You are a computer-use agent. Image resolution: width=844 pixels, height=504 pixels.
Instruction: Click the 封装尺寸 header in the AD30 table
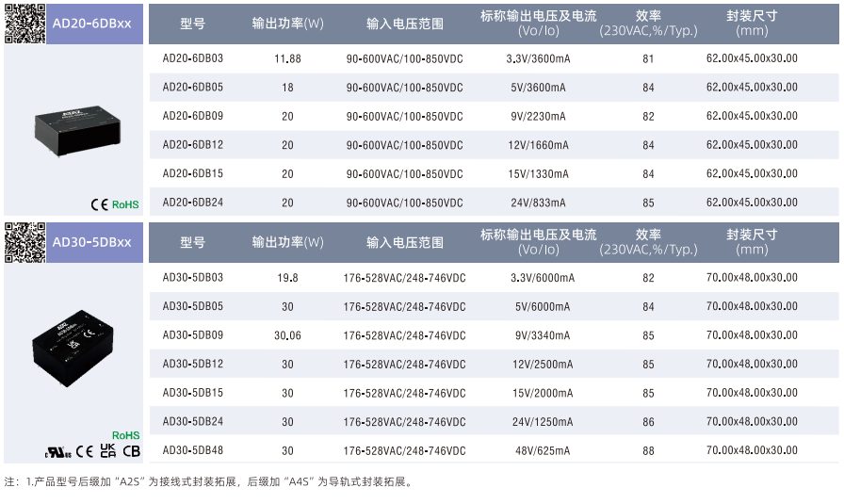click(x=752, y=242)
